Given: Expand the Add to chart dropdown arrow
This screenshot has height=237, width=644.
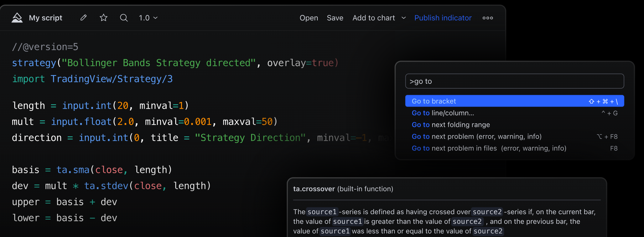Looking at the screenshot, I should pos(404,18).
